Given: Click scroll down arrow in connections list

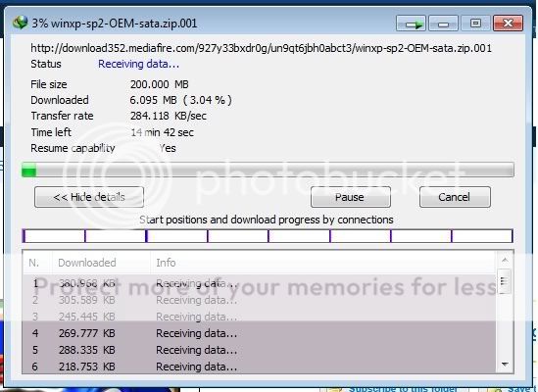Looking at the screenshot, I should [x=505, y=364].
